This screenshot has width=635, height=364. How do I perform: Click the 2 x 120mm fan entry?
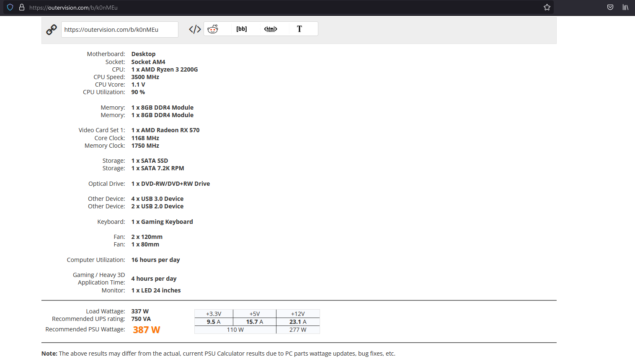click(147, 237)
